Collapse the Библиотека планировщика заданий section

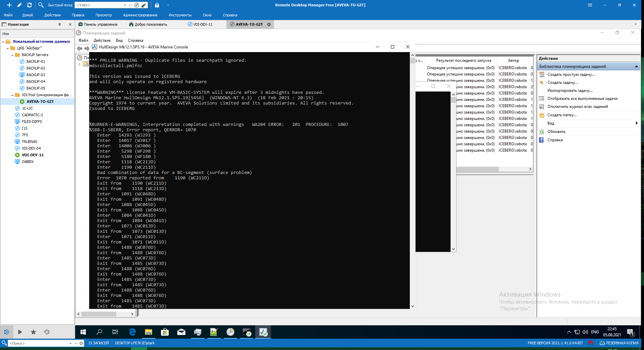click(636, 66)
